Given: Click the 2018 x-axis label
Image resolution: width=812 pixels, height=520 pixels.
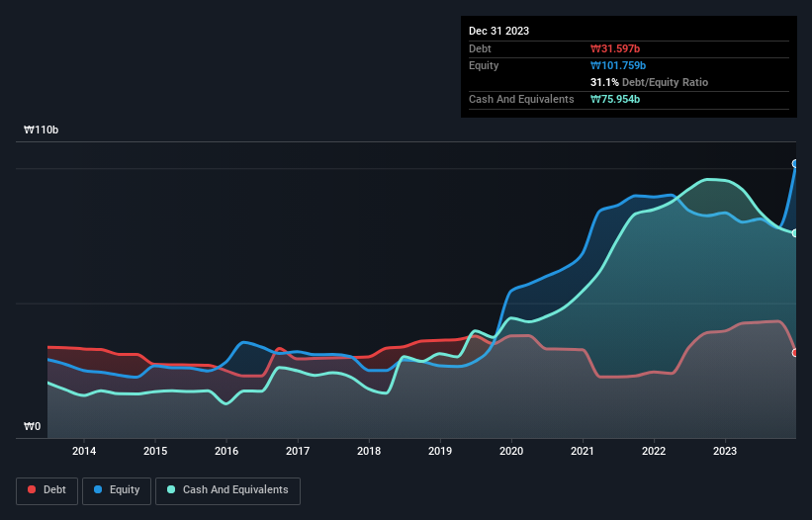Looking at the screenshot, I should click(x=369, y=451).
